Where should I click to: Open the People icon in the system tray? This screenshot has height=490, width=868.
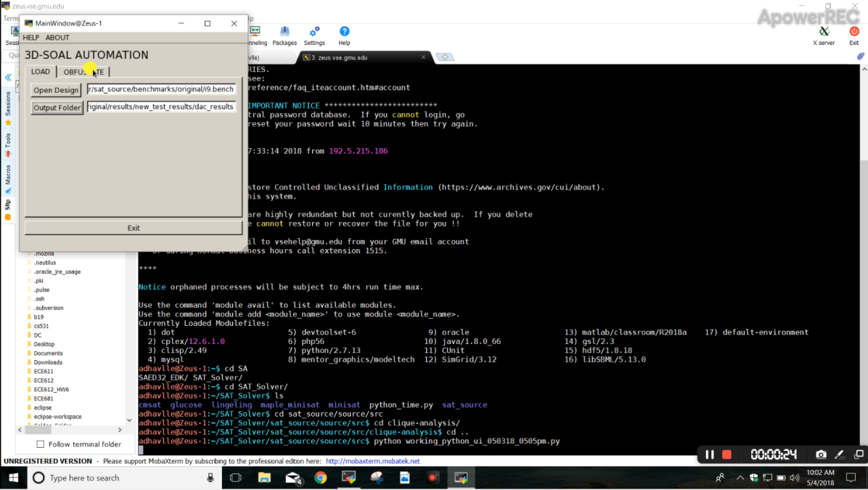[x=720, y=477]
